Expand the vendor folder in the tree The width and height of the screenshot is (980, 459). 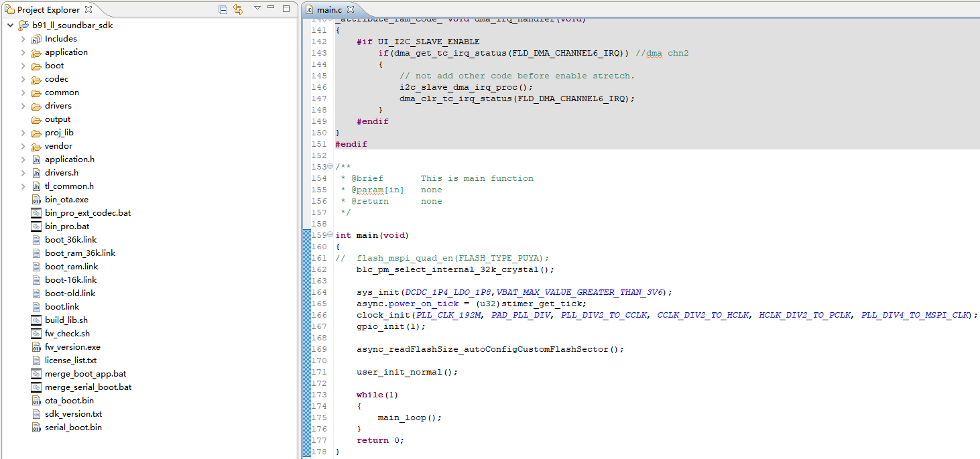[x=23, y=146]
